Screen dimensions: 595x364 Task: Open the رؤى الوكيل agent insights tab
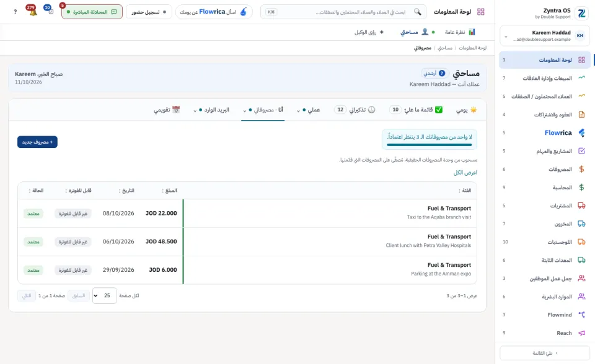[369, 32]
